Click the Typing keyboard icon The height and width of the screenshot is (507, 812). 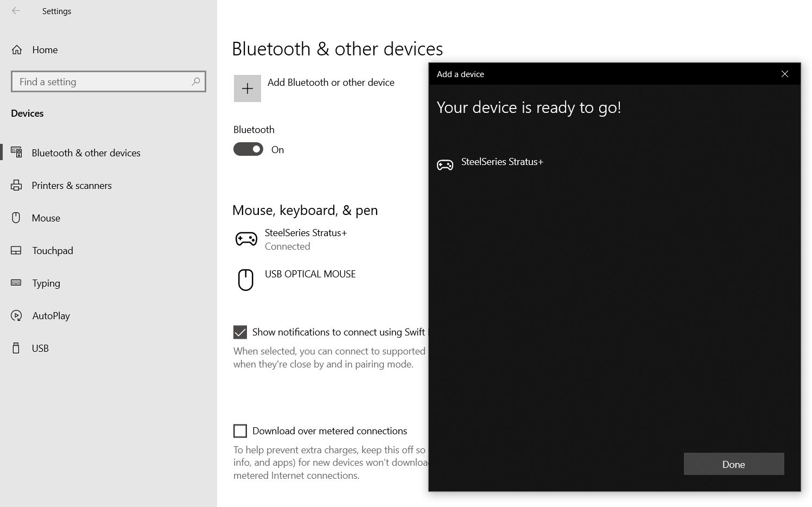[x=16, y=283]
